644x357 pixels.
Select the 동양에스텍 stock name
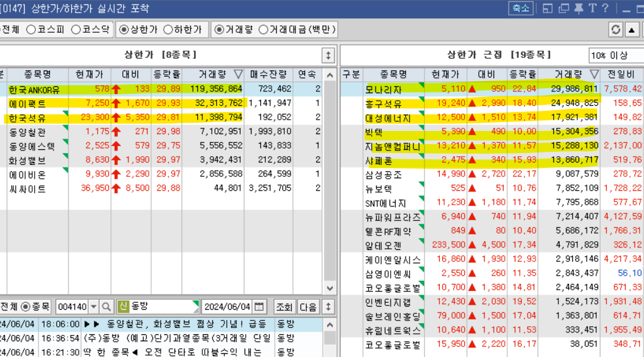coord(32,146)
